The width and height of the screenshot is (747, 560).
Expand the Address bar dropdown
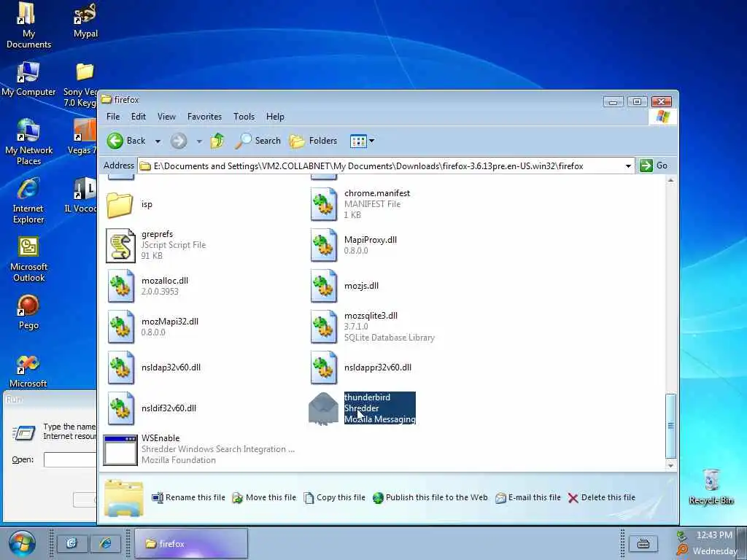point(628,166)
